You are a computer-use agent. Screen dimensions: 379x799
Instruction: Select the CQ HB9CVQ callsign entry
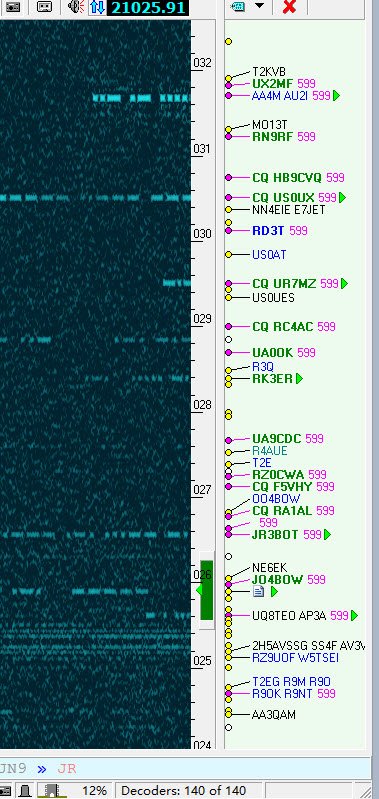287,178
